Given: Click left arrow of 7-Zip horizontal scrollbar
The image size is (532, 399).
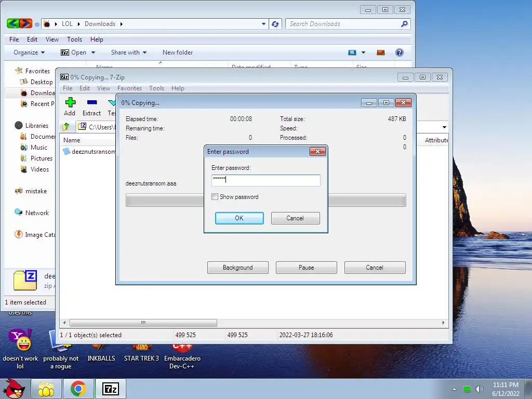Looking at the screenshot, I should click(x=64, y=323).
